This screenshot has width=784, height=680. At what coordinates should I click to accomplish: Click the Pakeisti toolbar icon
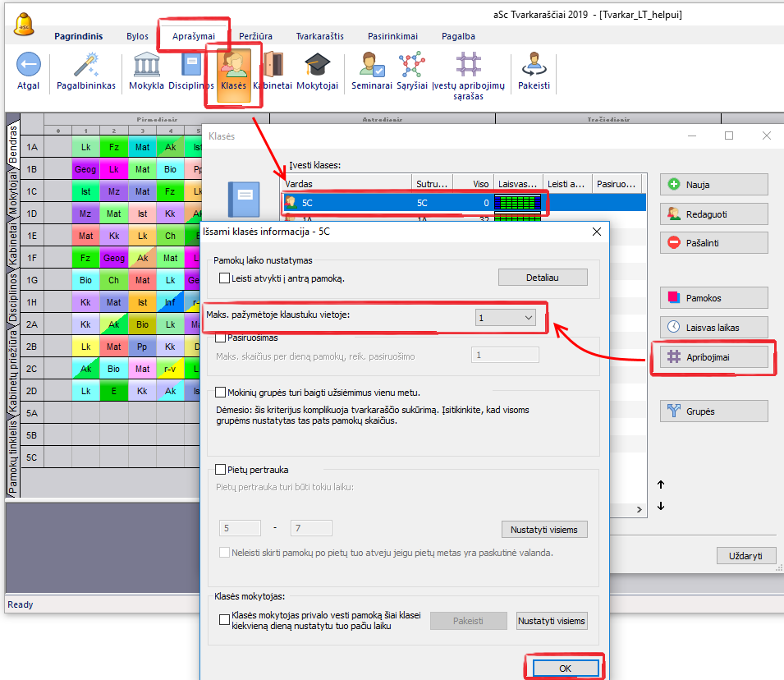click(x=534, y=66)
